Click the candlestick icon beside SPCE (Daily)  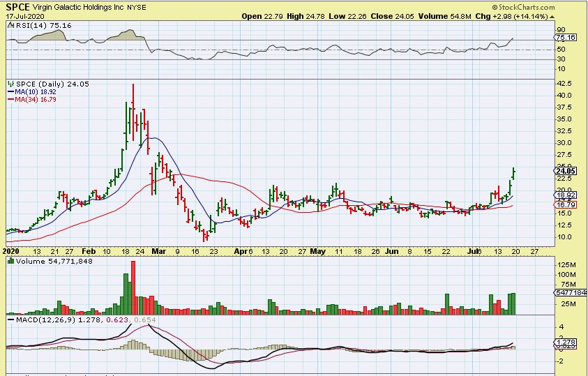pyautogui.click(x=11, y=84)
